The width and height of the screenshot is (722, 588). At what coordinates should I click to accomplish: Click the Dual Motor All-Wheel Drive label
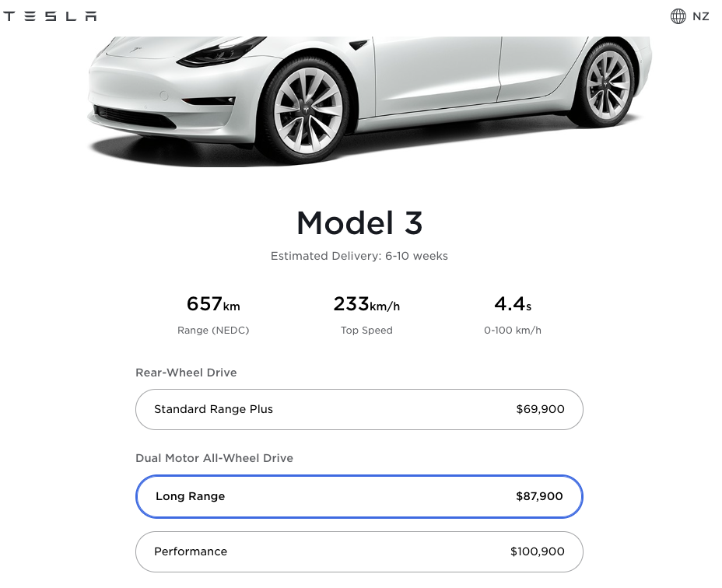[214, 458]
